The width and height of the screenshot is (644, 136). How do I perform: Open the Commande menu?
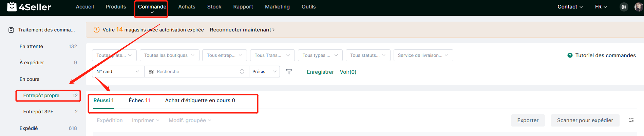[x=152, y=9]
